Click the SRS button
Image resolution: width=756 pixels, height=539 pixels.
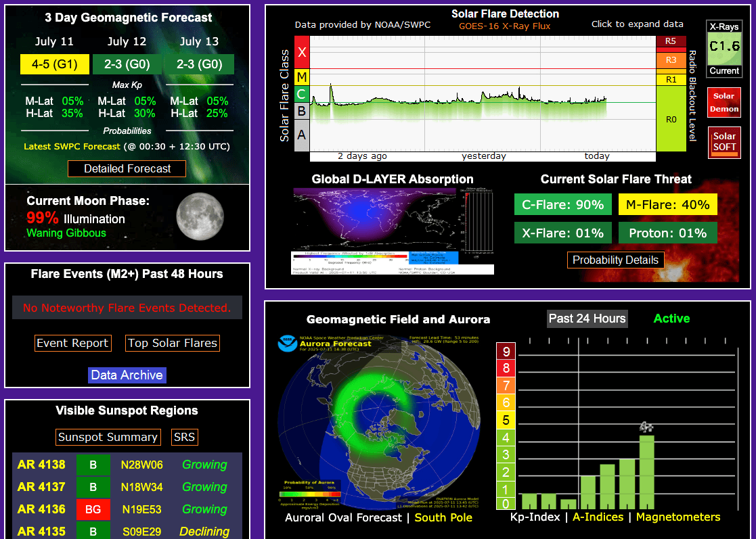point(185,437)
